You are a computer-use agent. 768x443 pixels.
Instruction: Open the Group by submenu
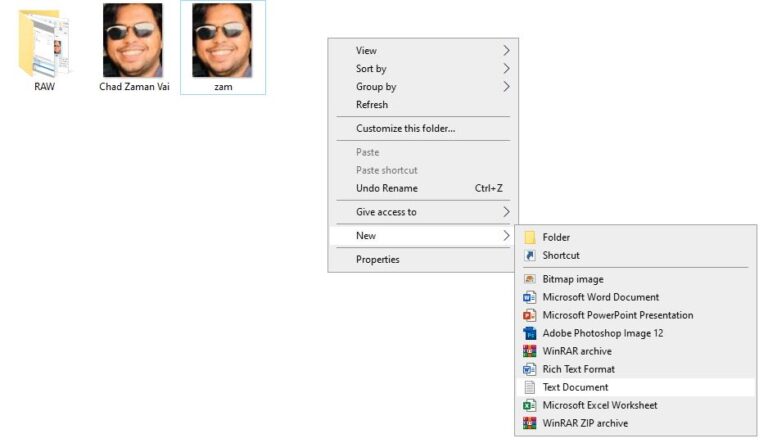[x=423, y=87]
